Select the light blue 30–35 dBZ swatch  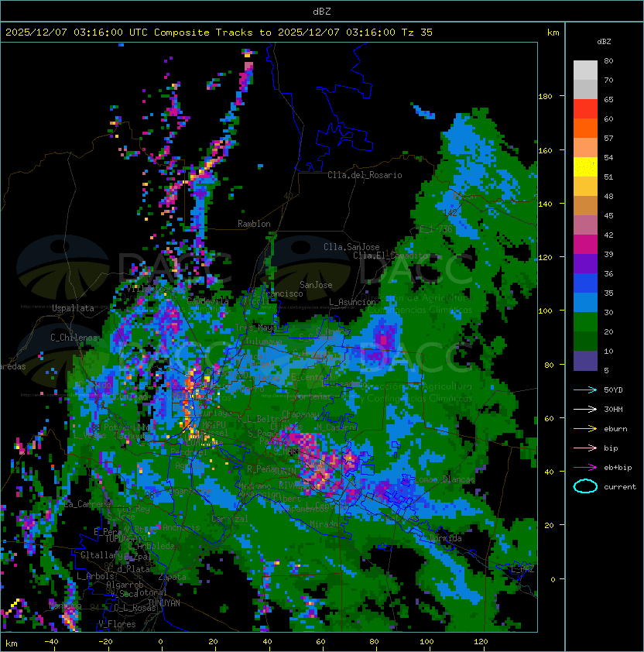pyautogui.click(x=585, y=303)
